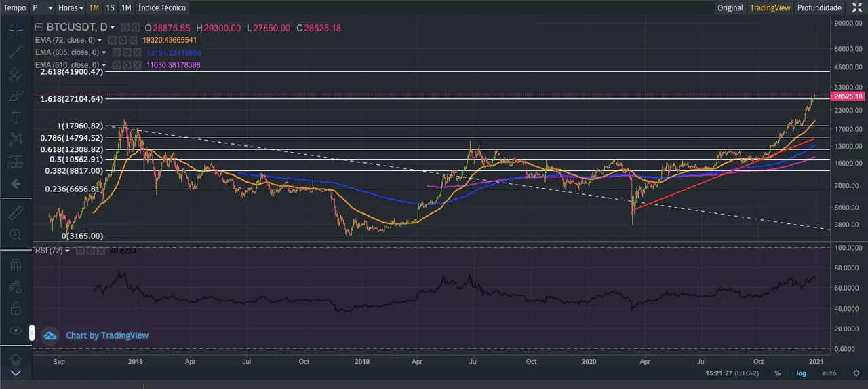Click the orange EMA value 19320.43665541
The height and width of the screenshot is (389, 868).
point(170,40)
